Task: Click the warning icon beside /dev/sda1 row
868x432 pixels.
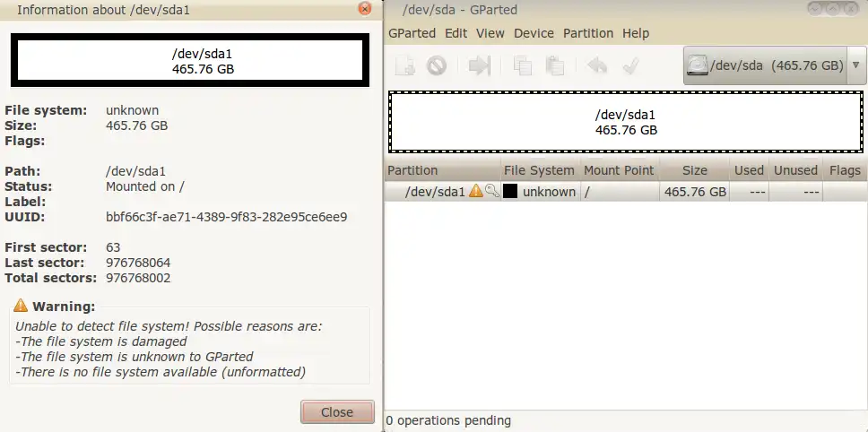Action: [x=475, y=192]
